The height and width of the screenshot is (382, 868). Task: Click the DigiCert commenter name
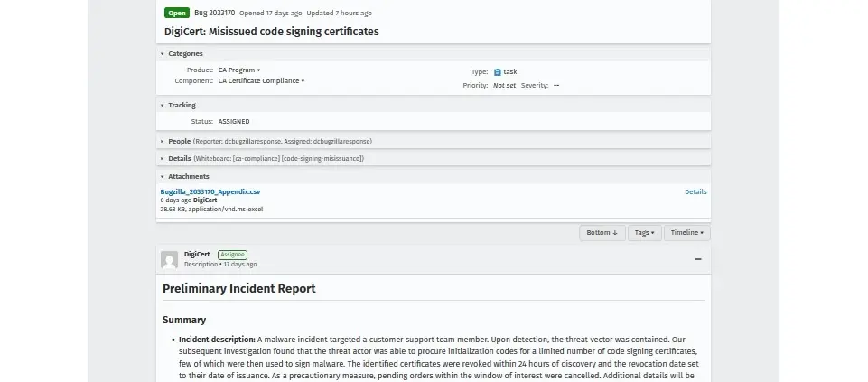[x=197, y=254]
